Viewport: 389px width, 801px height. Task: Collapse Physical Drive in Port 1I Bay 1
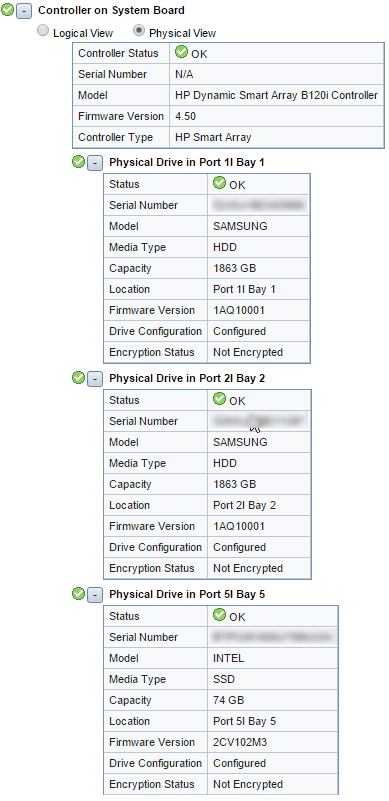point(95,163)
